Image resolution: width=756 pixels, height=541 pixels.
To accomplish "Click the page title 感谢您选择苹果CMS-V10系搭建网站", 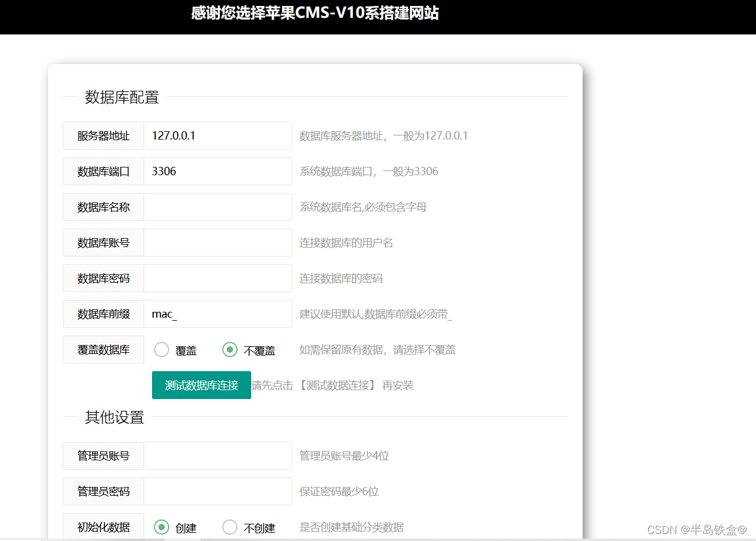I will [315, 13].
